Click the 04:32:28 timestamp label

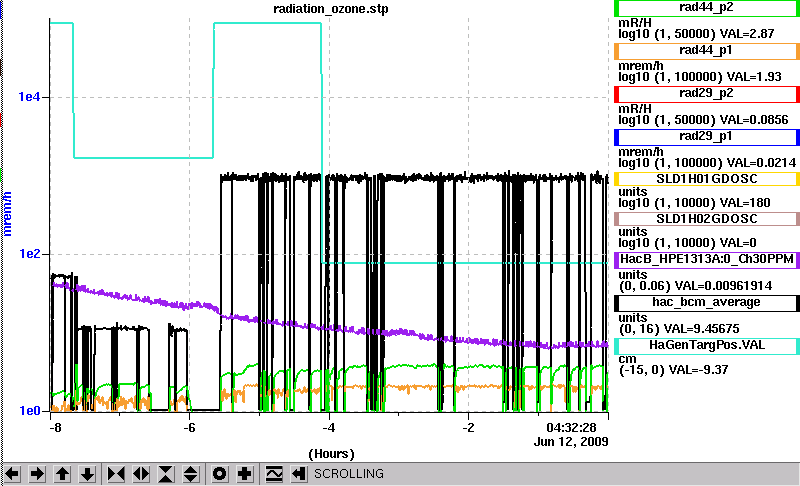[571, 427]
